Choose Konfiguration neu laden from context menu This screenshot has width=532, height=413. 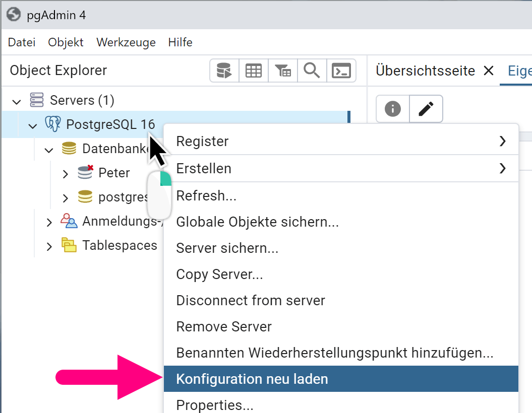point(252,379)
